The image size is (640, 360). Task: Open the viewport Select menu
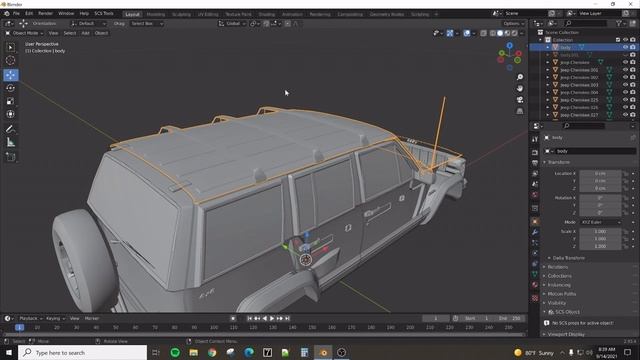[x=70, y=33]
